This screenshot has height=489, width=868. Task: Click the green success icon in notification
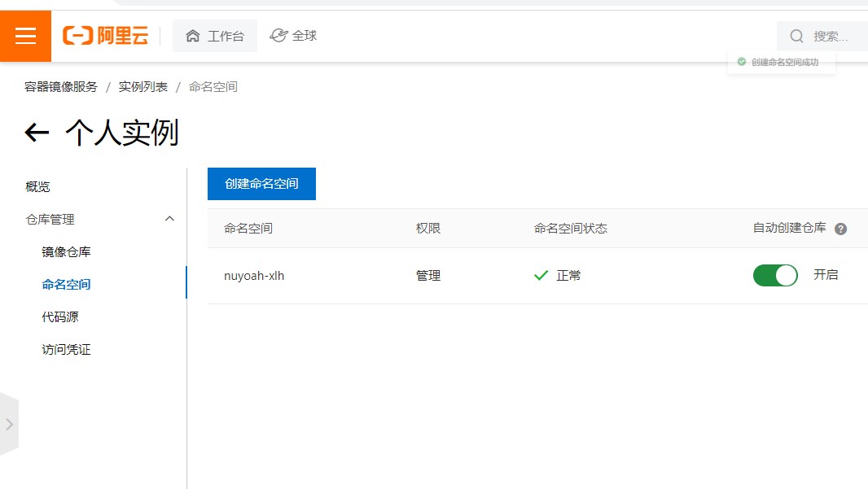click(742, 62)
